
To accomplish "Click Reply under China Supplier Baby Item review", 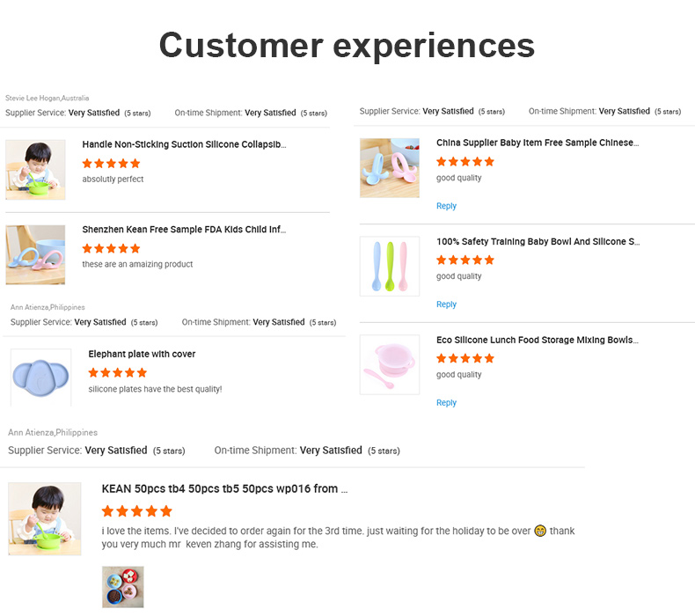I will (x=446, y=206).
